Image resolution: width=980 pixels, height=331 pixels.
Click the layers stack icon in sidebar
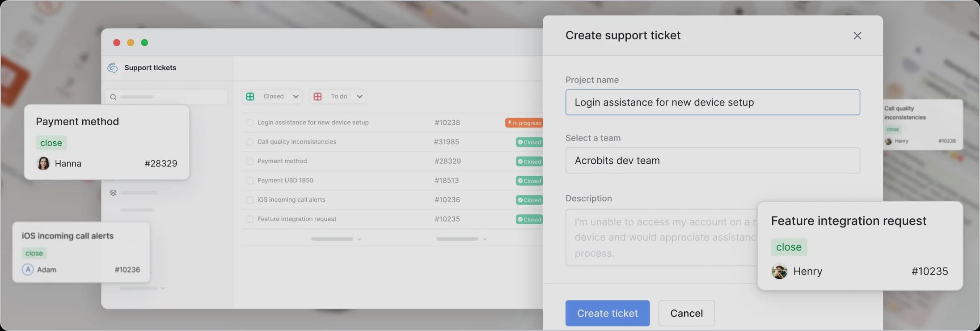tap(113, 193)
